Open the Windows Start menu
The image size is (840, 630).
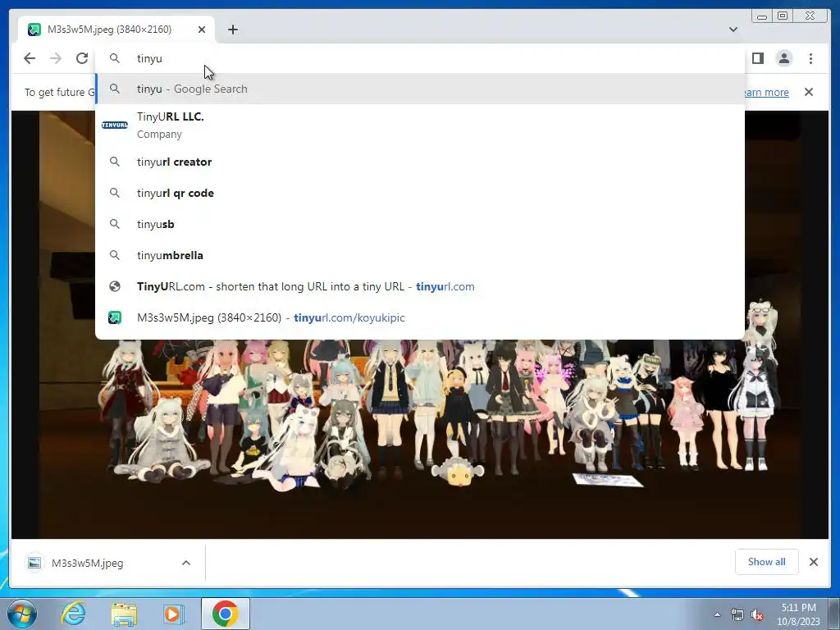[x=22, y=614]
